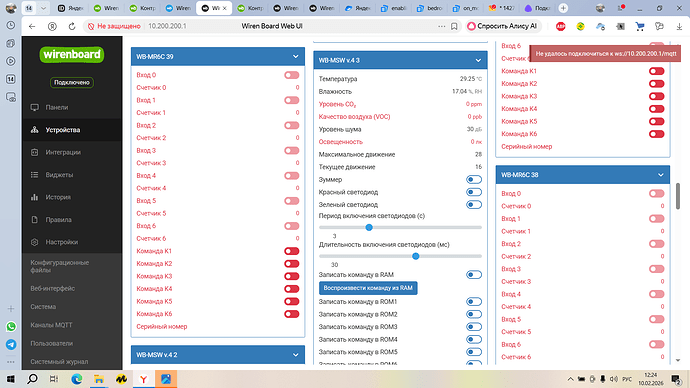Enable Красный светодиод switch
Screen dimensions: 690x388
[x=474, y=192]
